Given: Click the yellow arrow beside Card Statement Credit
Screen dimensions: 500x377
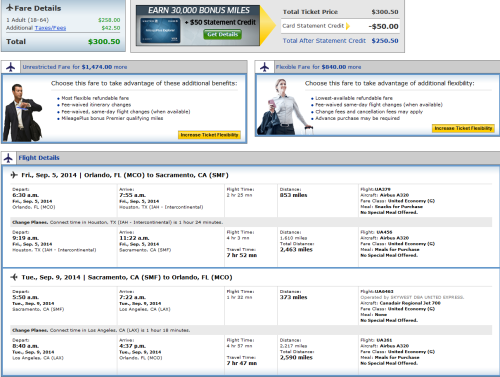Looking at the screenshot, I should coord(348,26).
